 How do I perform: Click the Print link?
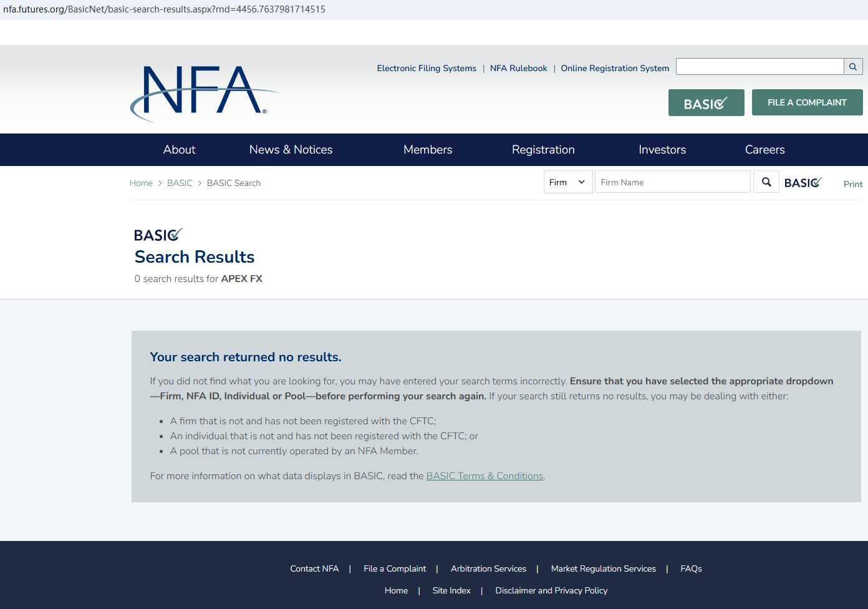853,184
